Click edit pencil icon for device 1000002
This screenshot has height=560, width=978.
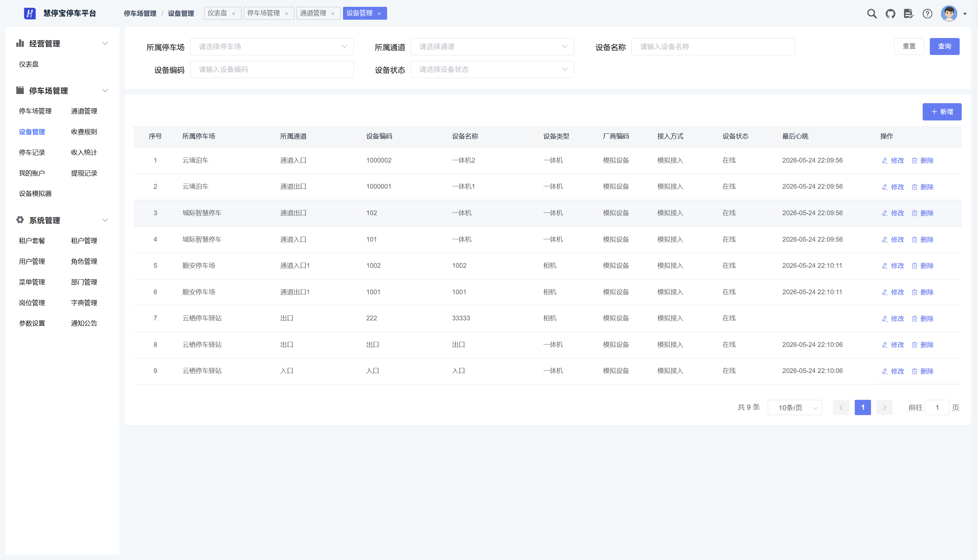click(885, 161)
